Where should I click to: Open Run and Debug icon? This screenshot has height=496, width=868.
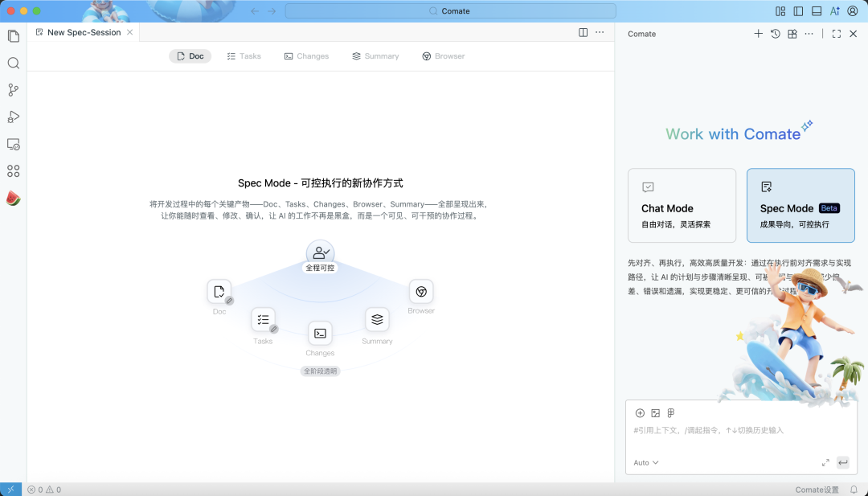click(14, 117)
